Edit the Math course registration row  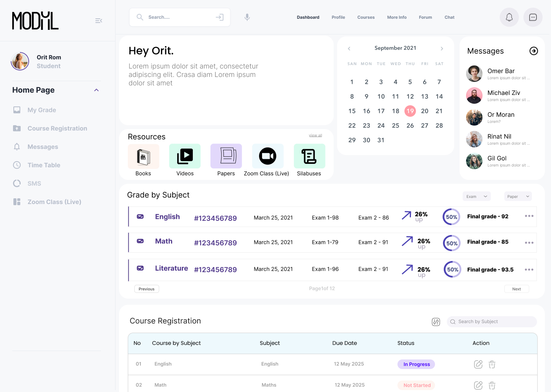pos(478,385)
